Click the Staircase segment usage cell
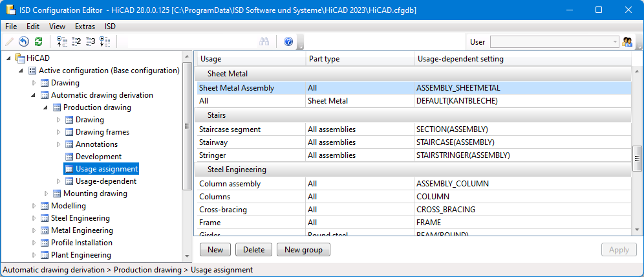The width and height of the screenshot is (644, 277). coord(250,129)
